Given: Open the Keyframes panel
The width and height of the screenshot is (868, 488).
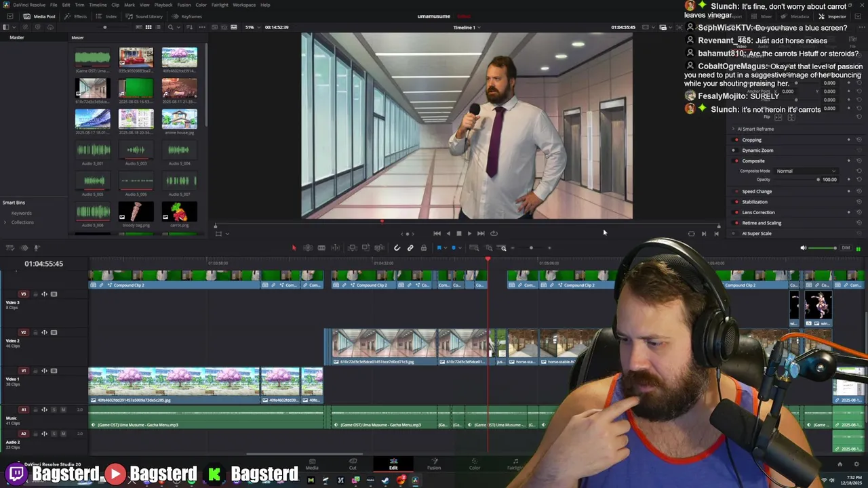Looking at the screenshot, I should 187,16.
